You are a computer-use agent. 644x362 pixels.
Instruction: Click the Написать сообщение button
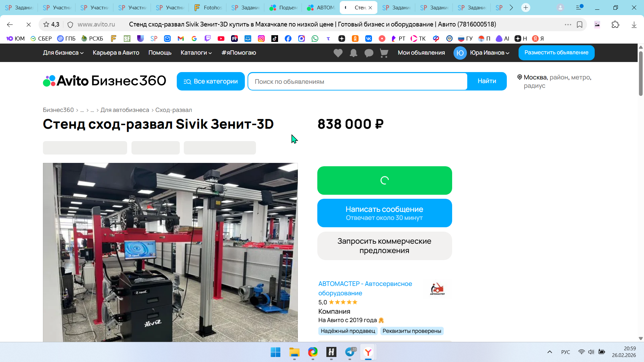coord(384,213)
